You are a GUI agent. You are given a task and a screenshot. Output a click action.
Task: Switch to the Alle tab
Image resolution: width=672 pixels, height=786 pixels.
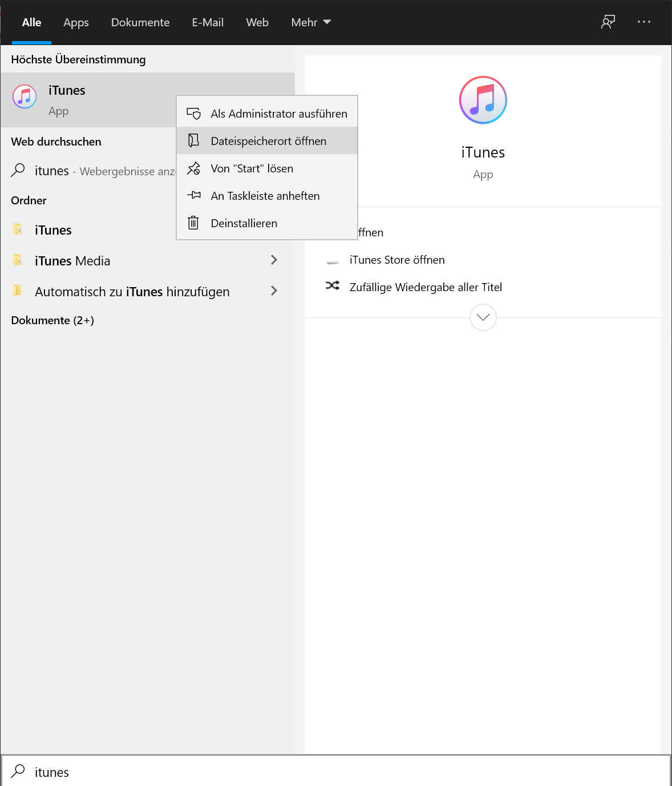31,22
